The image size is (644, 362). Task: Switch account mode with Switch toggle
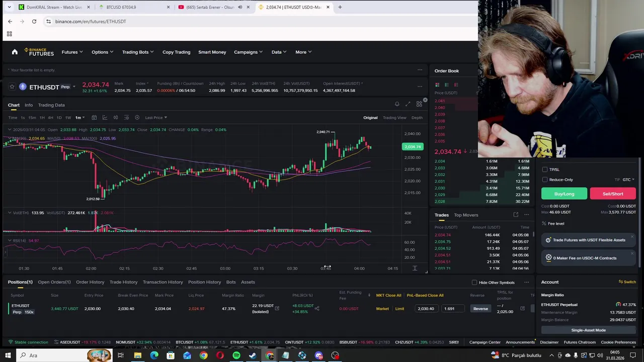point(627,282)
